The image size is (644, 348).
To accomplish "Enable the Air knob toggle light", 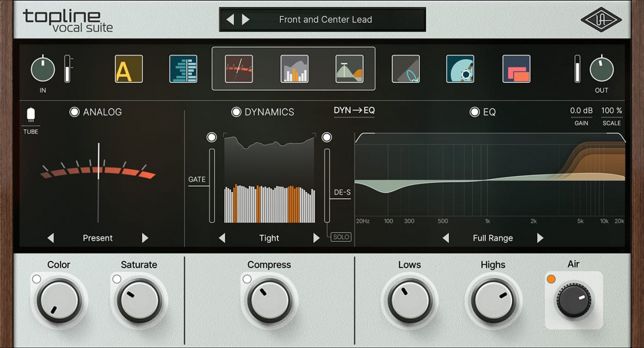I will [551, 278].
